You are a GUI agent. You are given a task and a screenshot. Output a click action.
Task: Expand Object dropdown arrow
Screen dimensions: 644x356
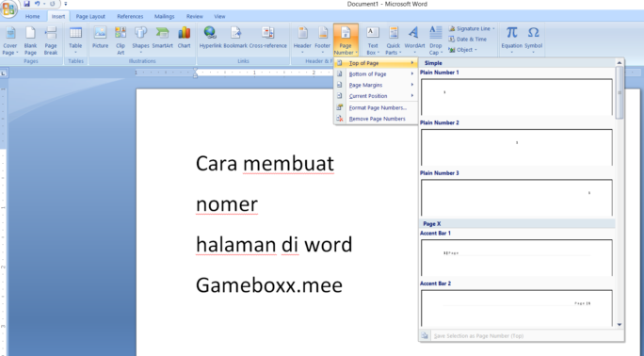pyautogui.click(x=475, y=50)
